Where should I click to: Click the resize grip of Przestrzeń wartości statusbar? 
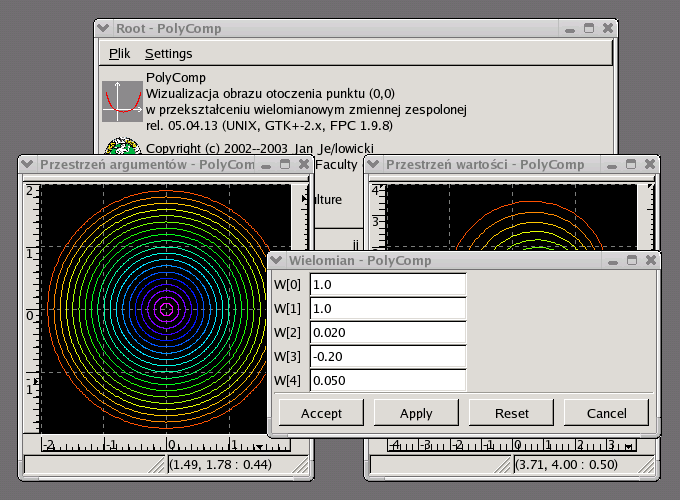coord(646,466)
